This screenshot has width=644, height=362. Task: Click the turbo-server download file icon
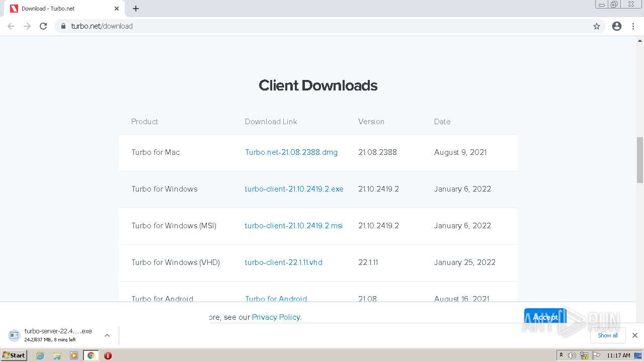(15, 335)
